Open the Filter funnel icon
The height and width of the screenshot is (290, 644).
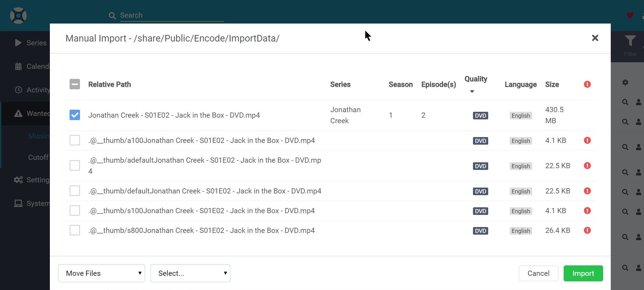630,41
